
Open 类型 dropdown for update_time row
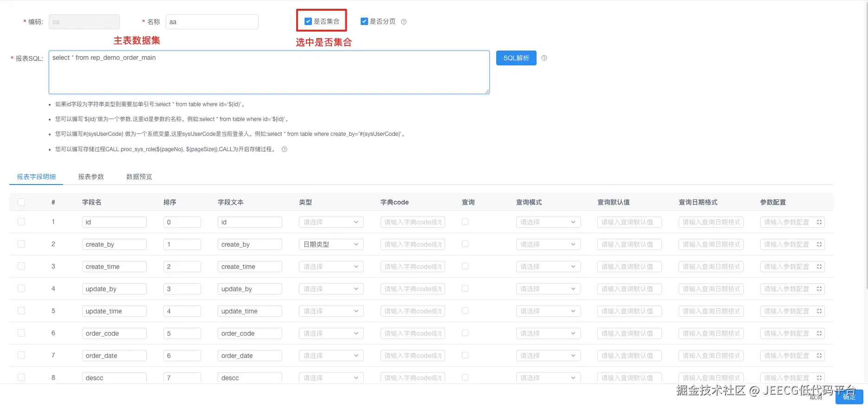pyautogui.click(x=331, y=311)
